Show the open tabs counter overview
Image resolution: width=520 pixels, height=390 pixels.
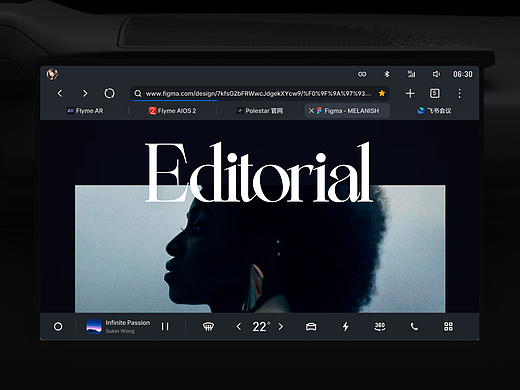(435, 93)
